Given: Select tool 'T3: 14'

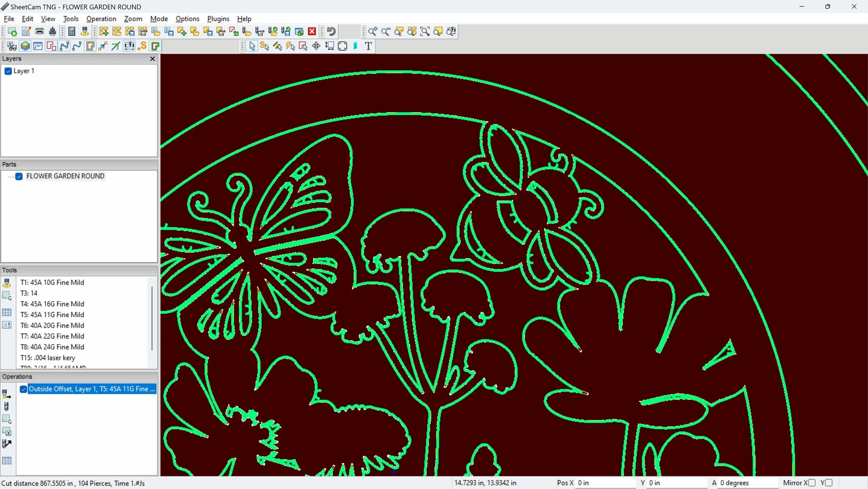Looking at the screenshot, I should coord(29,293).
